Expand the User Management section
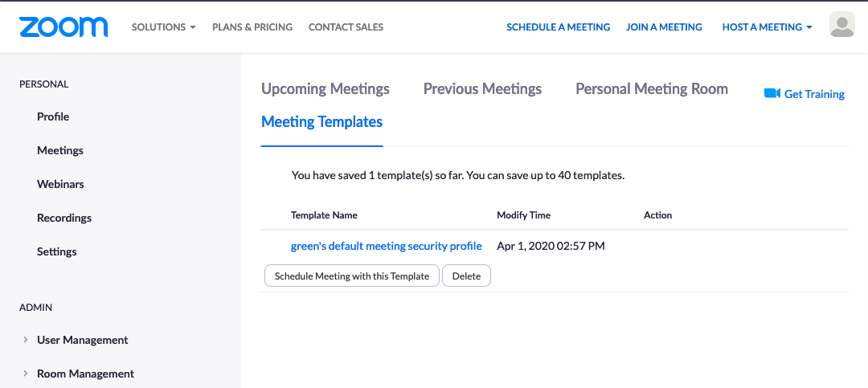Image resolution: width=868 pixels, height=388 pixels. (82, 340)
